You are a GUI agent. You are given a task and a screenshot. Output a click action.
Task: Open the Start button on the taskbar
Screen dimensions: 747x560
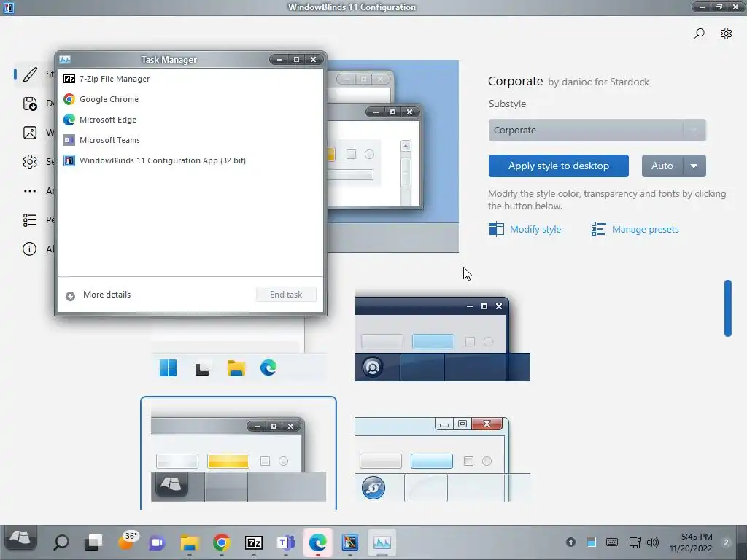click(x=20, y=538)
